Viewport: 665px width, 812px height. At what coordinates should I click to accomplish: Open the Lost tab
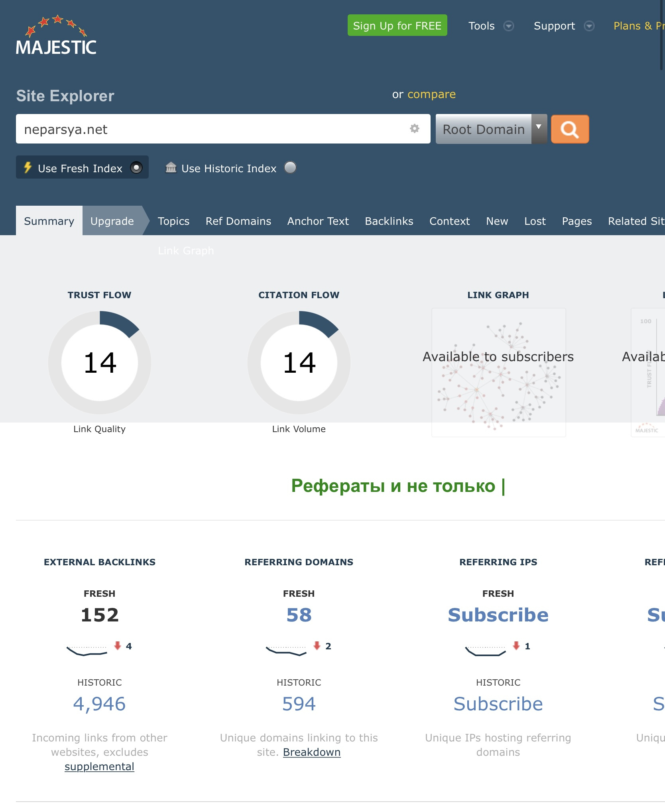pos(535,221)
